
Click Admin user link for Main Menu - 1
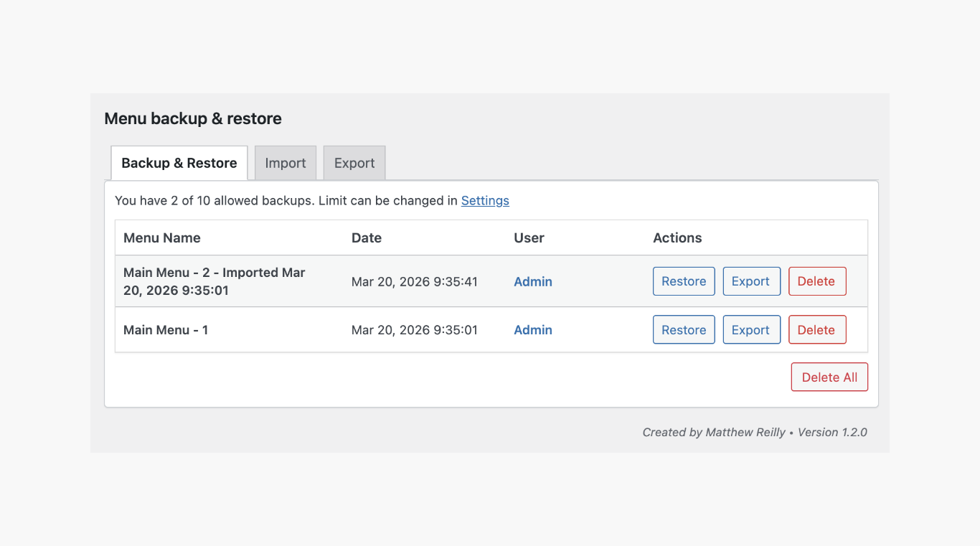[x=533, y=330]
